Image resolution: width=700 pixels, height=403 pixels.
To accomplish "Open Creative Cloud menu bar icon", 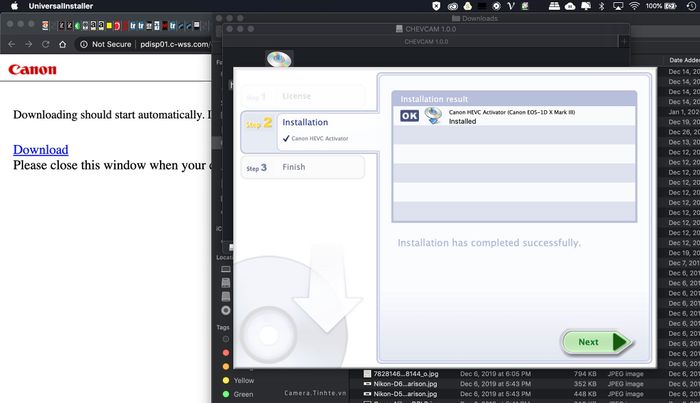I will click(x=453, y=6).
